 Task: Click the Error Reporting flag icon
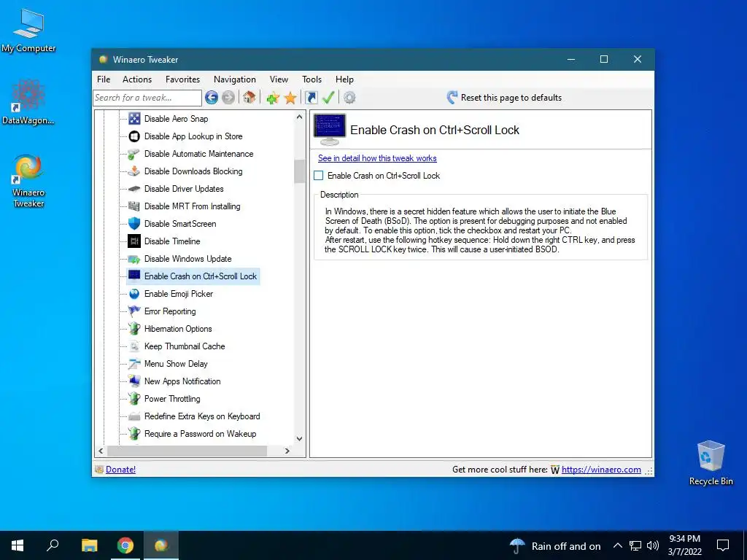(x=134, y=311)
